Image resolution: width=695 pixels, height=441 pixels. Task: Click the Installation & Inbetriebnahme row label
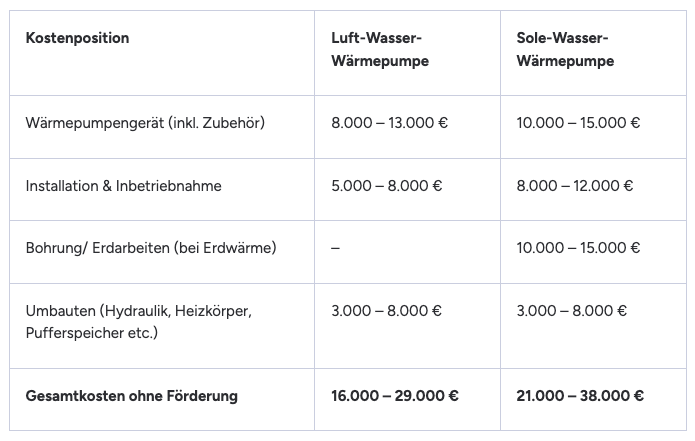(123, 185)
